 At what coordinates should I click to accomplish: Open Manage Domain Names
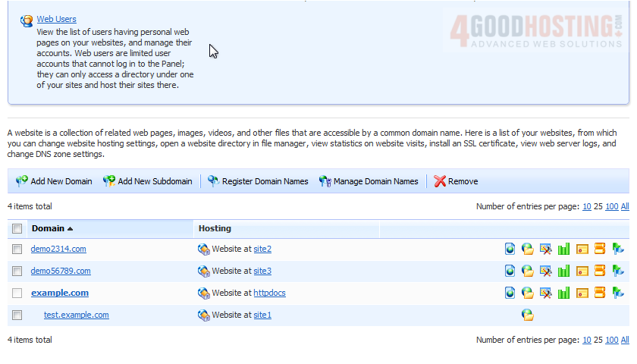click(x=369, y=181)
